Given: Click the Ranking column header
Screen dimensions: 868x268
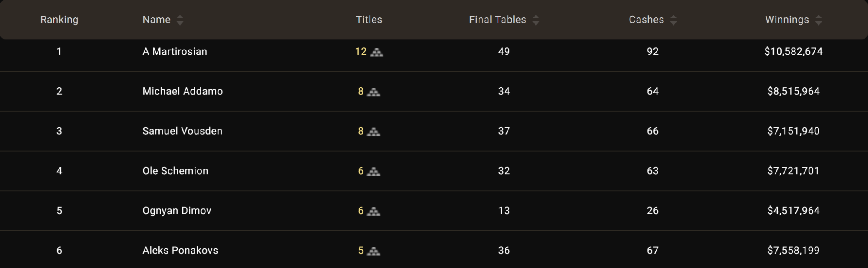Looking at the screenshot, I should 59,20.
